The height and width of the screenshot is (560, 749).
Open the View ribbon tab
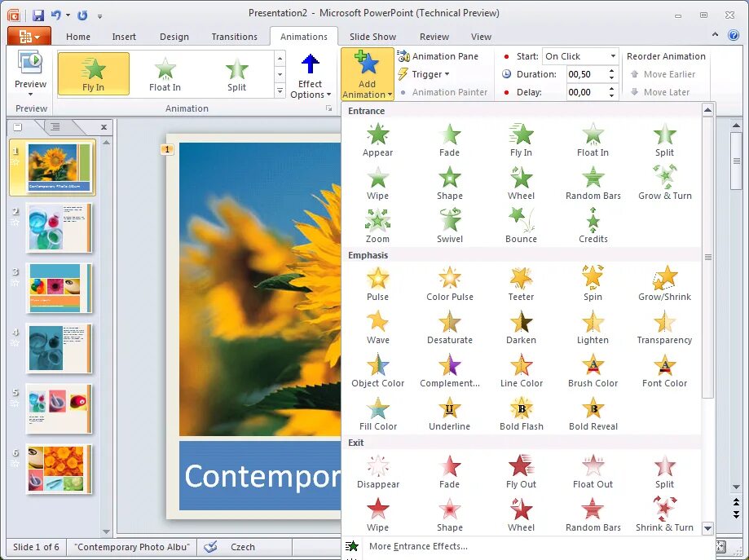click(x=481, y=37)
